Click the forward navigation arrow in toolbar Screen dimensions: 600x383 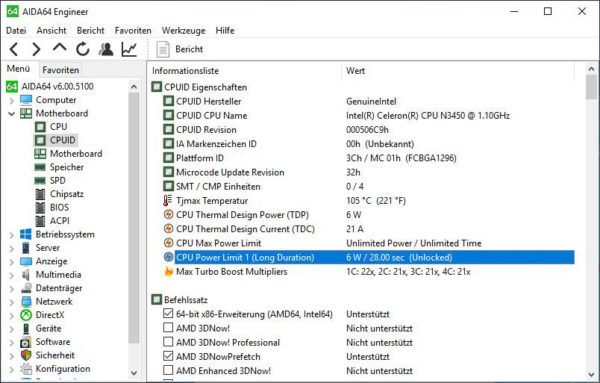pyautogui.click(x=36, y=49)
